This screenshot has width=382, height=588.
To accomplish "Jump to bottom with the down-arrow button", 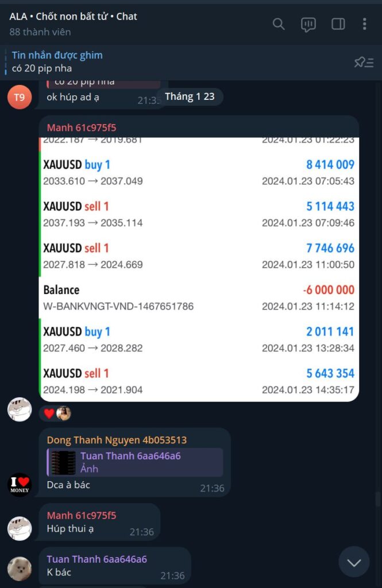I will 354,562.
